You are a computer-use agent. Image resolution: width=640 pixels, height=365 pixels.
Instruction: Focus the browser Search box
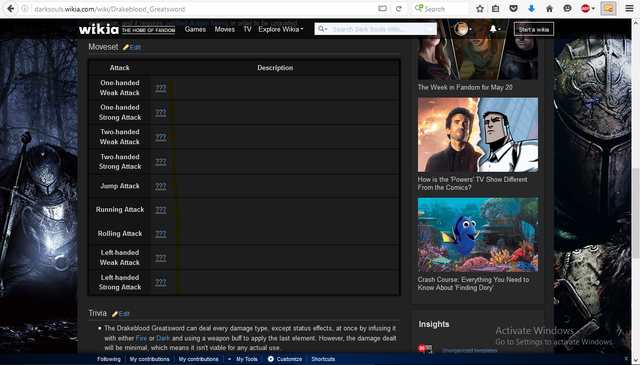tap(440, 9)
